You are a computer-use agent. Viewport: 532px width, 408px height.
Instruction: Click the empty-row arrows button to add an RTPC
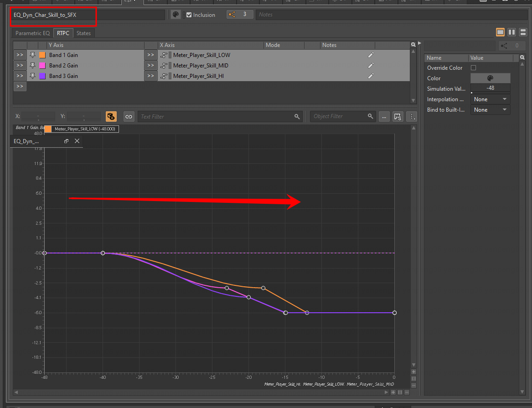[x=20, y=87]
